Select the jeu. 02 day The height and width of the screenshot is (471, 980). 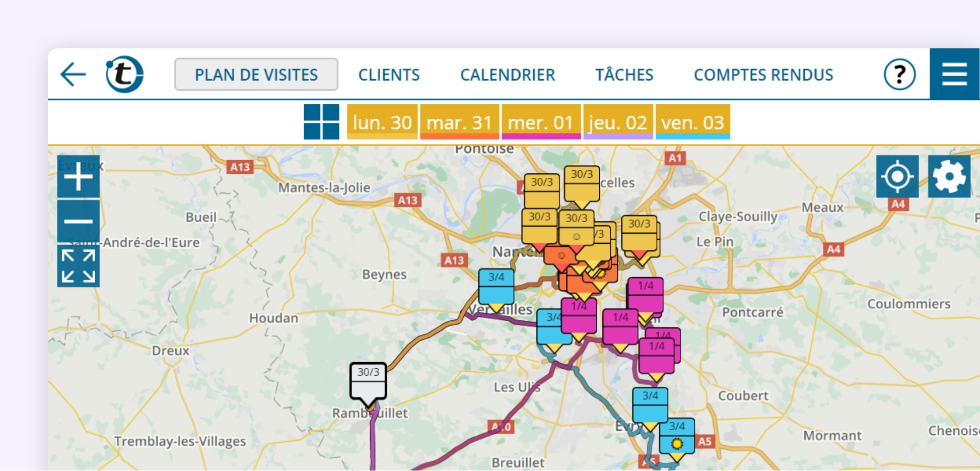click(x=618, y=122)
